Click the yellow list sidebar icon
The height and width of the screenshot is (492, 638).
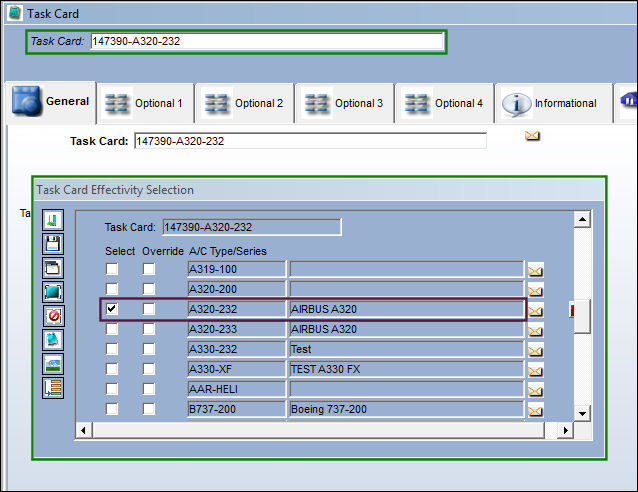(x=53, y=388)
